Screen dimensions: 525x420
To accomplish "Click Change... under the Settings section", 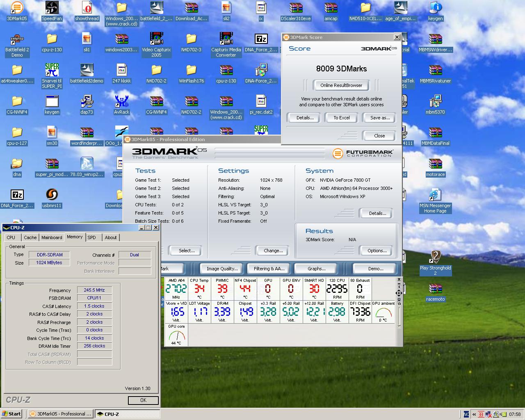I will pyautogui.click(x=273, y=251).
